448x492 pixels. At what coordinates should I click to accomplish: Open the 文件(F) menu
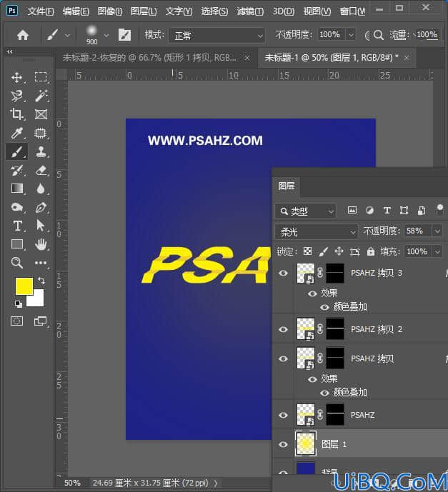click(x=41, y=11)
